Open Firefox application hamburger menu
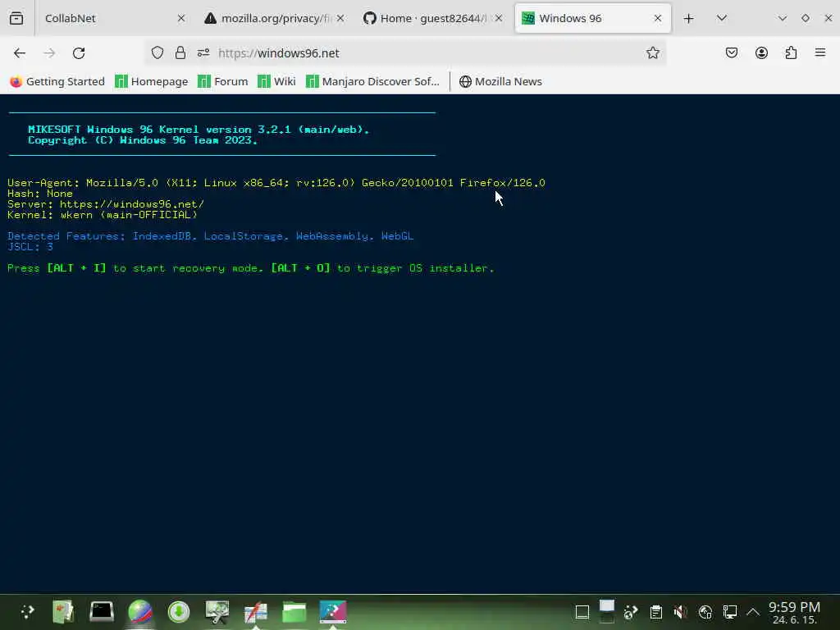840x630 pixels. 820,52
